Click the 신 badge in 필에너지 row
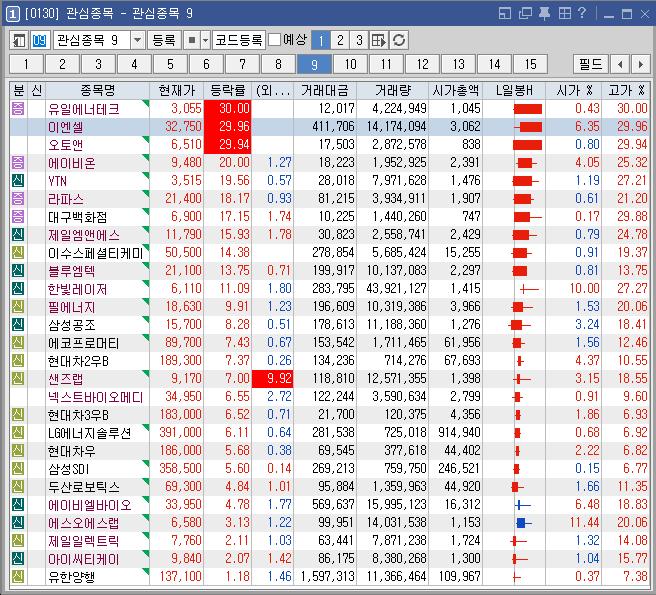This screenshot has width=656, height=595. (18, 307)
